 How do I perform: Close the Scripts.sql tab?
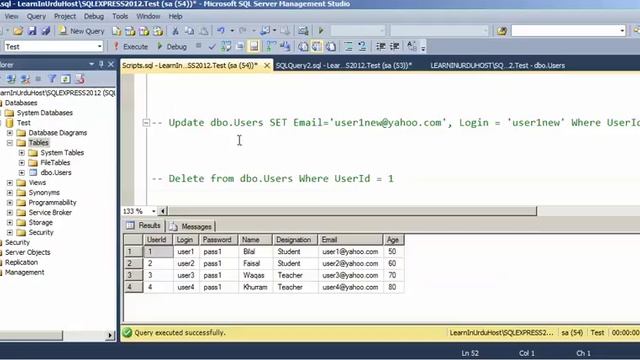click(x=267, y=65)
